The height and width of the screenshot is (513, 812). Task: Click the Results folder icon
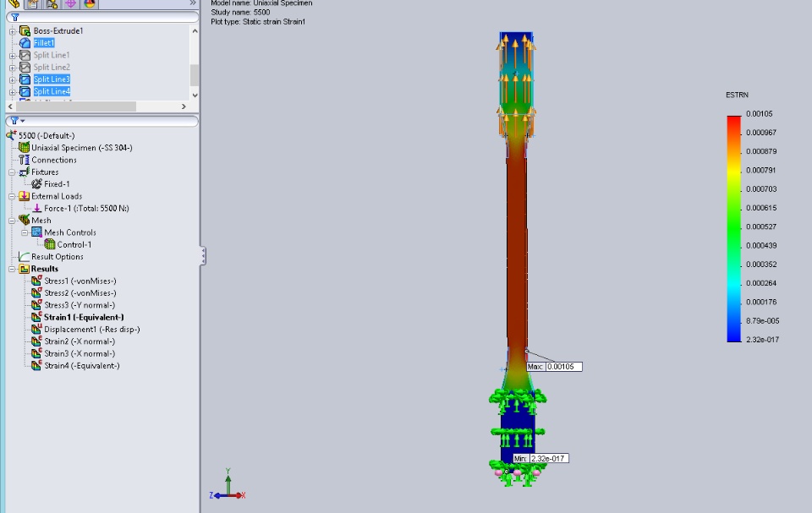[24, 269]
